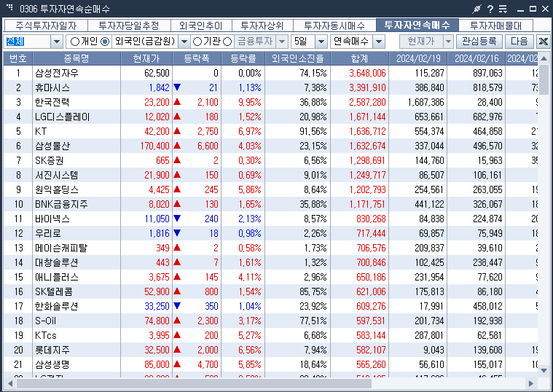Open the 연속매수 dropdown
Image resolution: width=553 pixels, height=392 pixels.
[379, 42]
